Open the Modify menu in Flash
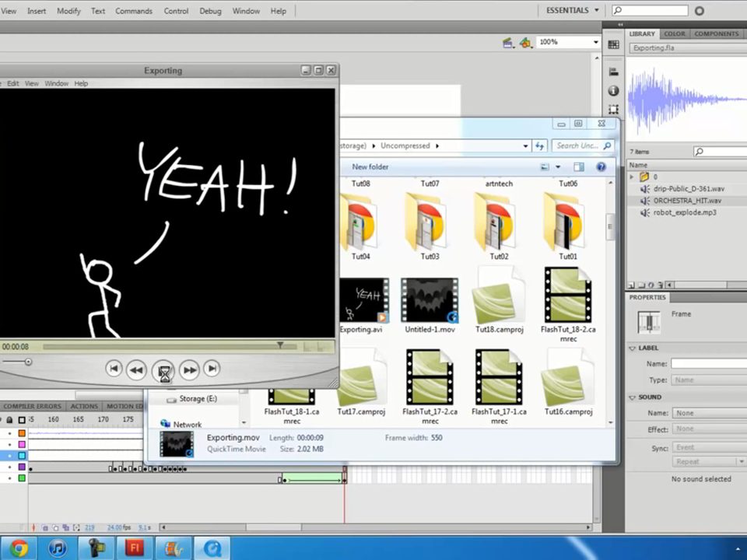Screen dimensions: 747x560 [x=68, y=11]
